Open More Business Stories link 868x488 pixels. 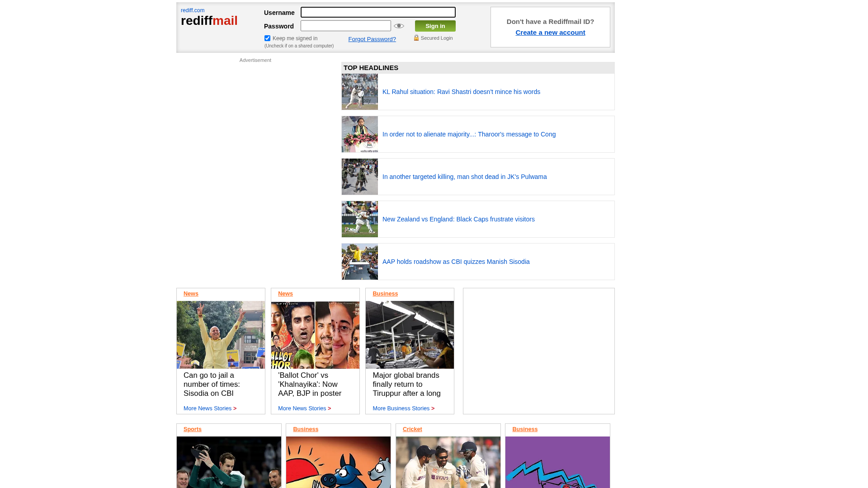click(x=403, y=408)
